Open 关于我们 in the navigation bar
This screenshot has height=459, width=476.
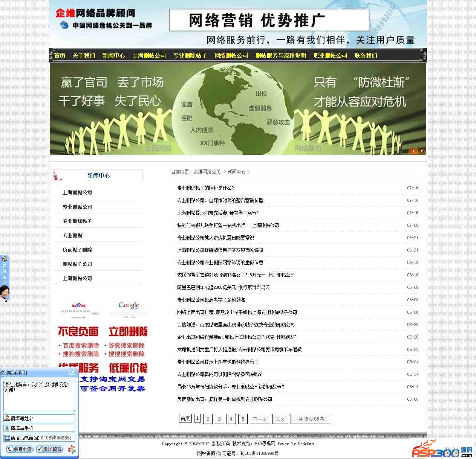[84, 55]
